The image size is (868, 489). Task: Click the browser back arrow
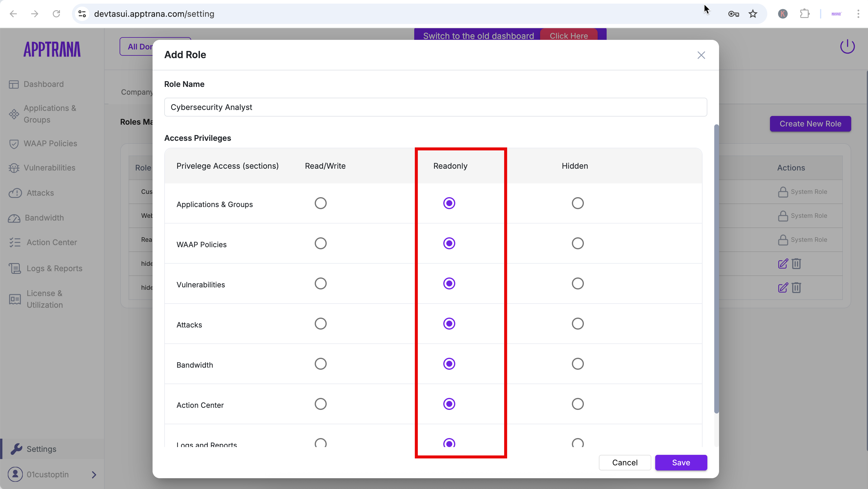coord(13,14)
